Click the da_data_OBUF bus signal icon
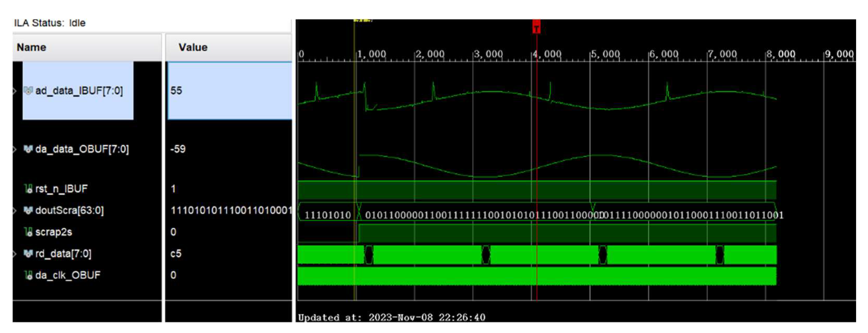Viewport: 868px width, 333px height. pos(28,149)
